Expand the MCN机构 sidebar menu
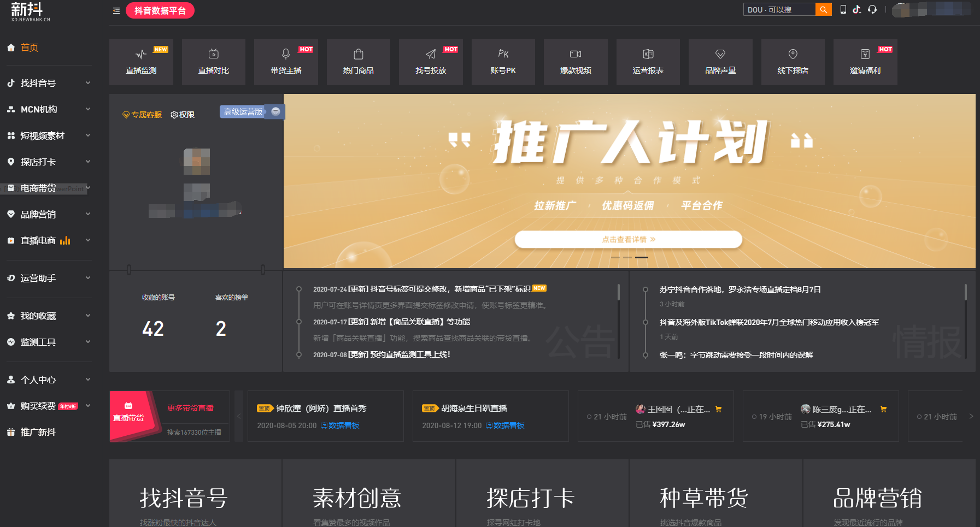 pyautogui.click(x=49, y=109)
